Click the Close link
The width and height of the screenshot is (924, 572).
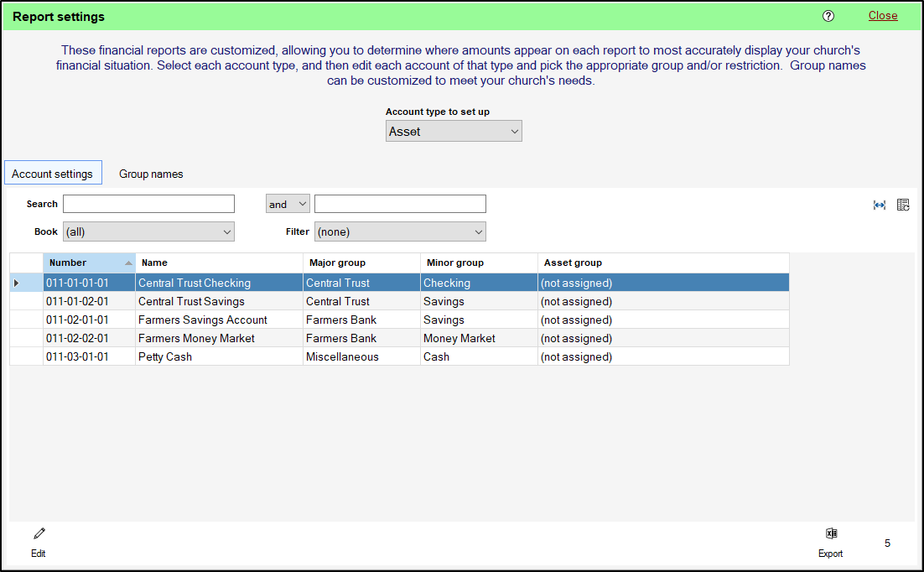click(883, 16)
